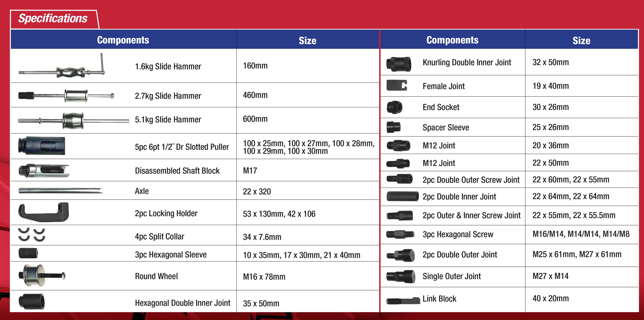Image resolution: width=644 pixels, height=320 pixels.
Task: Select '34 x 7.6mm' split collar size
Action: pos(262,237)
